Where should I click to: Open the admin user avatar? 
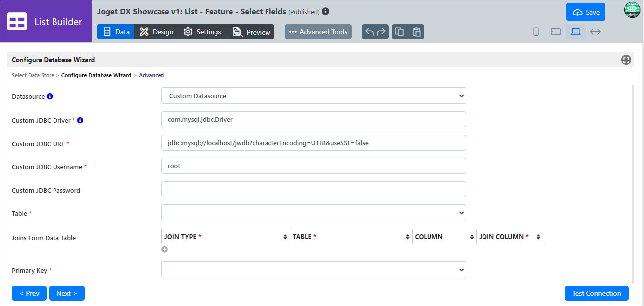[632, 10]
